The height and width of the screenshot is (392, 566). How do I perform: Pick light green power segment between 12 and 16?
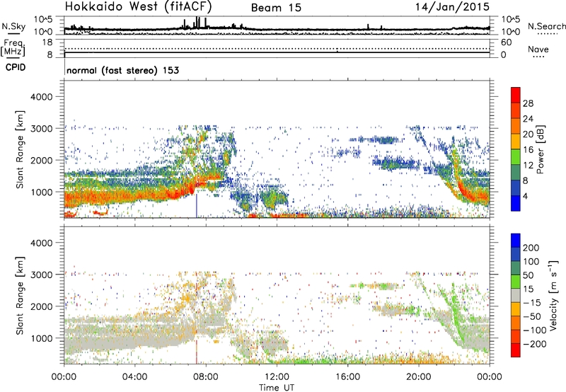(x=516, y=157)
